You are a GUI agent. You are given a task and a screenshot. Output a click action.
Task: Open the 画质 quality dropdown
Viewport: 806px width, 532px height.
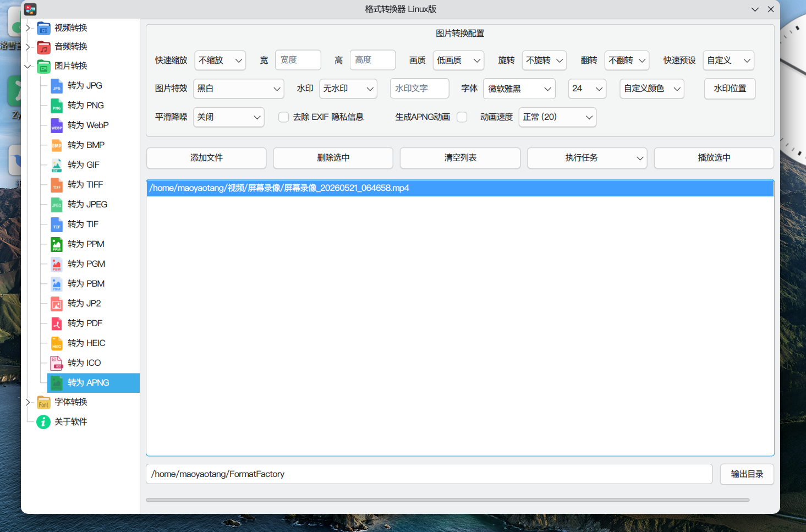pos(459,61)
